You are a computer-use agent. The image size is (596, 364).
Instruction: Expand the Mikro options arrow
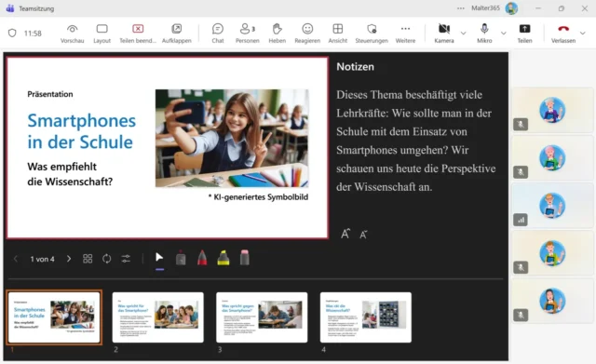click(504, 34)
